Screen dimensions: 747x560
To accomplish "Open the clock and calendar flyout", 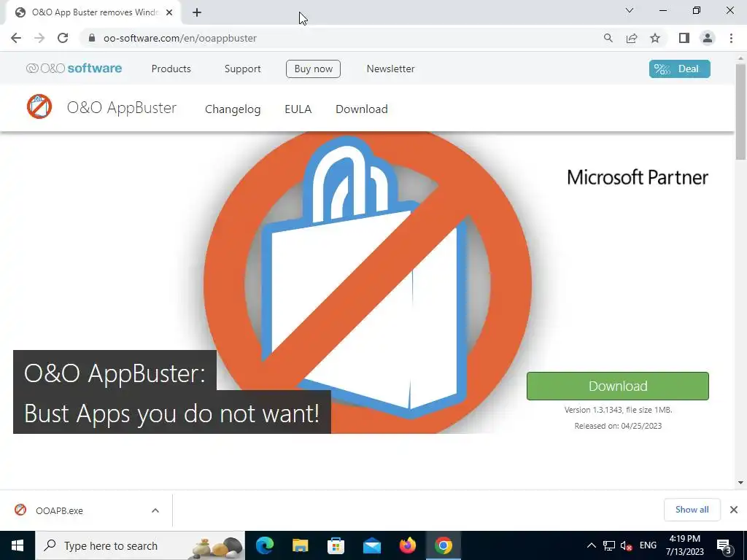I will point(684,545).
